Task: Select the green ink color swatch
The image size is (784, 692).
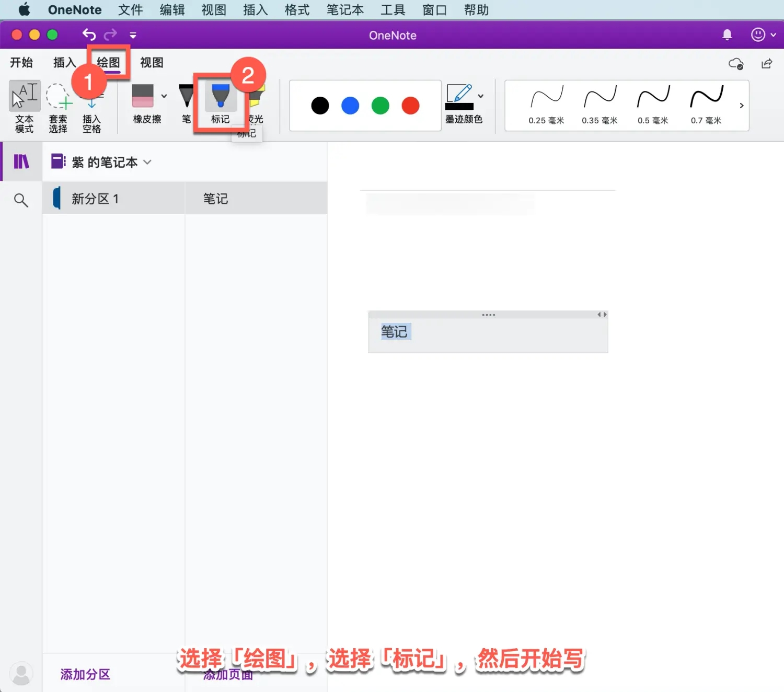Action: pyautogui.click(x=380, y=105)
